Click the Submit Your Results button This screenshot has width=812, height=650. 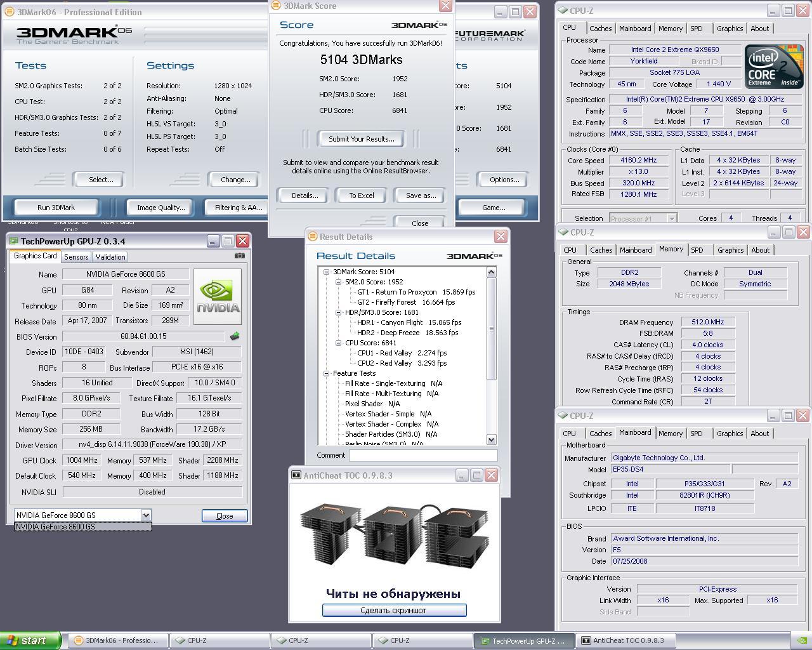[362, 139]
